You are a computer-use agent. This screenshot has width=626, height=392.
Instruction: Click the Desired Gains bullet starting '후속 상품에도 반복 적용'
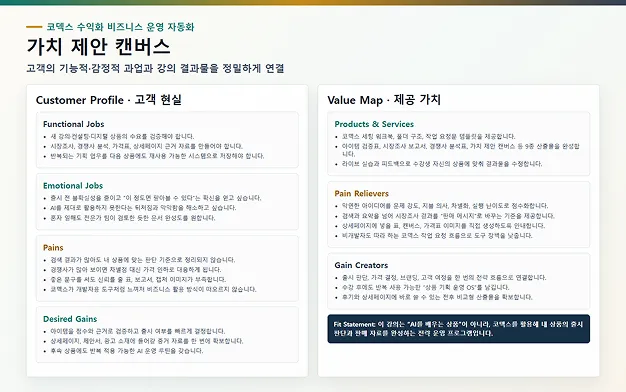(x=127, y=351)
